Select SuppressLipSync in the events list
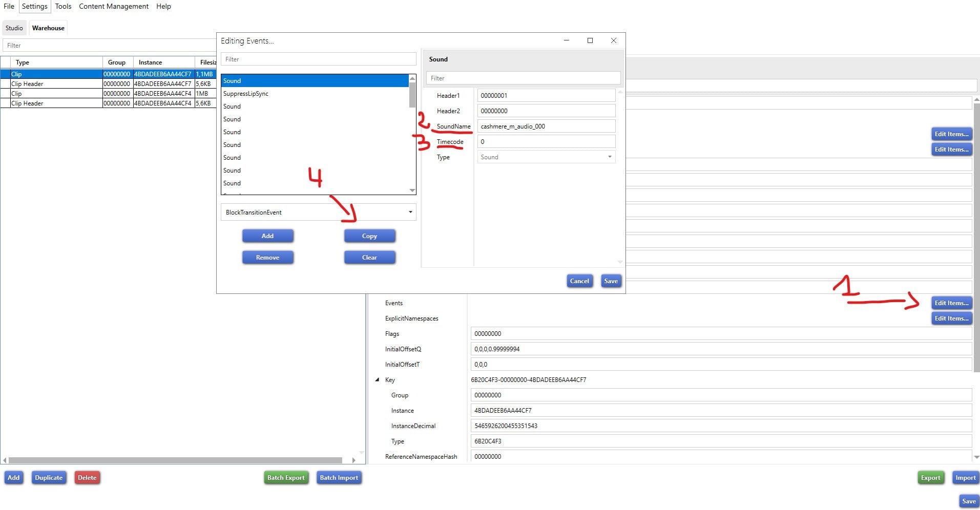The image size is (980, 510). click(x=315, y=94)
